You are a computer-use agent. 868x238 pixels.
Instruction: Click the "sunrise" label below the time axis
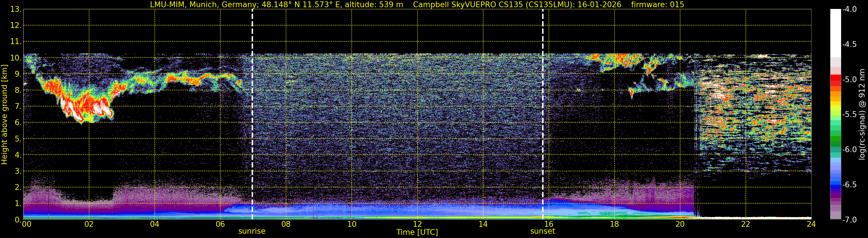coord(252,231)
